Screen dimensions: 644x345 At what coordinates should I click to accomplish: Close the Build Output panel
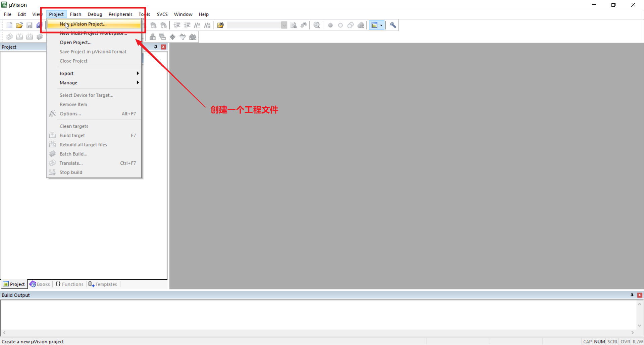[x=640, y=295]
